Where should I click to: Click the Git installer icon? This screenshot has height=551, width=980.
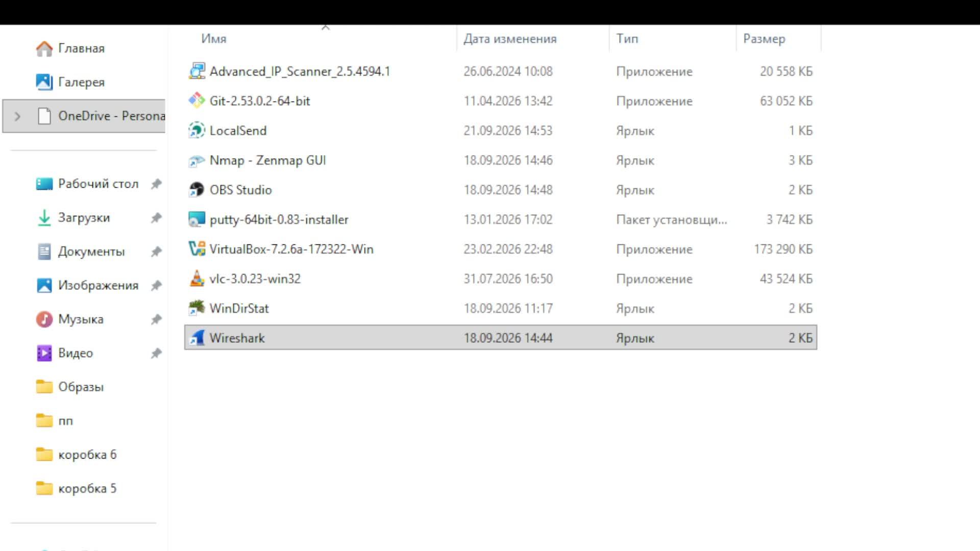[x=197, y=101]
